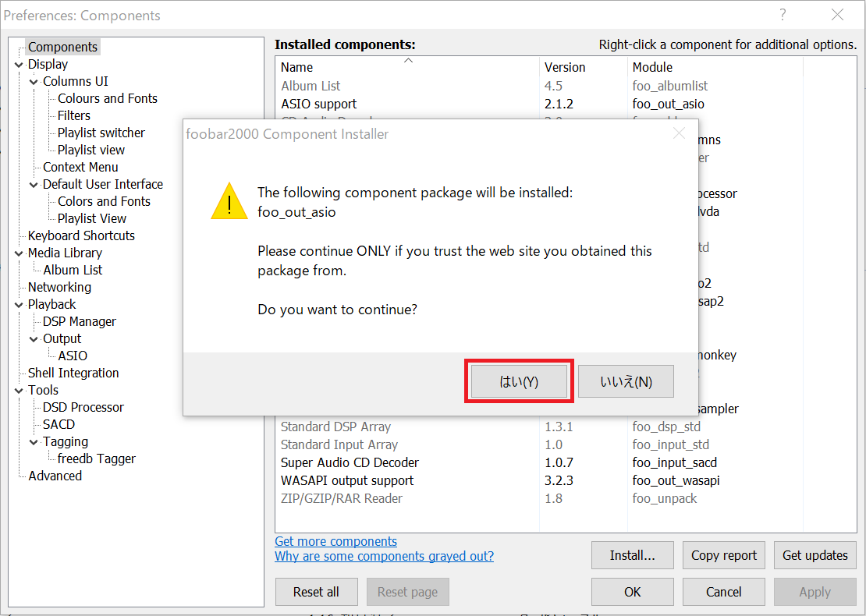This screenshot has width=866, height=616.
Task: Select the Standard DSP Array row
Action: [566, 427]
